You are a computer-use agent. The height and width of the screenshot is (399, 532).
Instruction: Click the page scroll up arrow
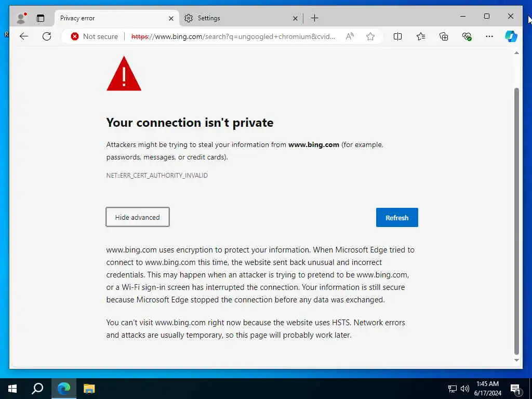[516, 53]
